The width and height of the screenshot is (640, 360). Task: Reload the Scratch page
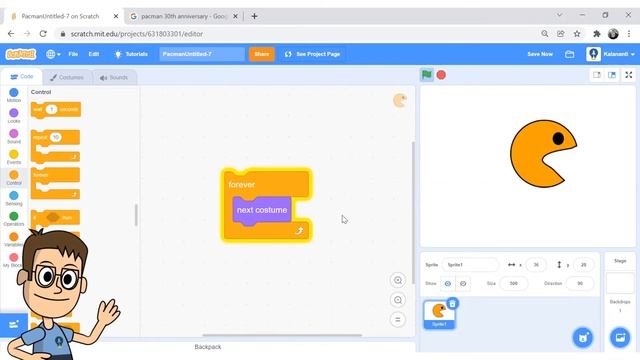43,34
